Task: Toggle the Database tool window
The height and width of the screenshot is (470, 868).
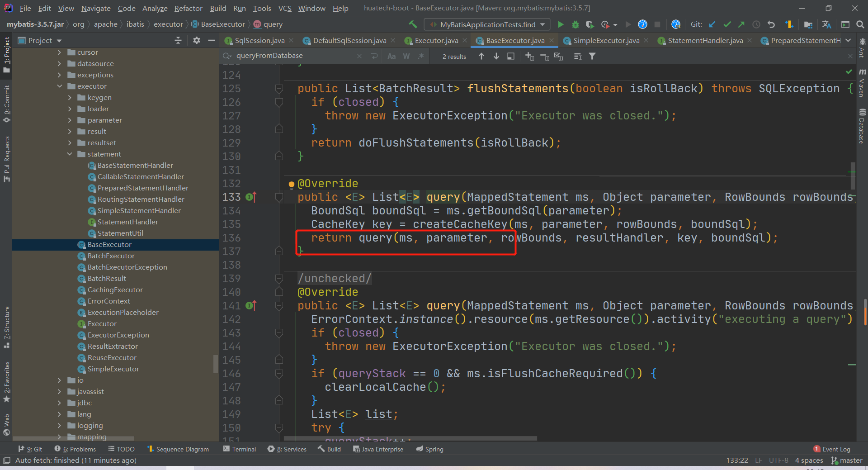Action: [862, 126]
